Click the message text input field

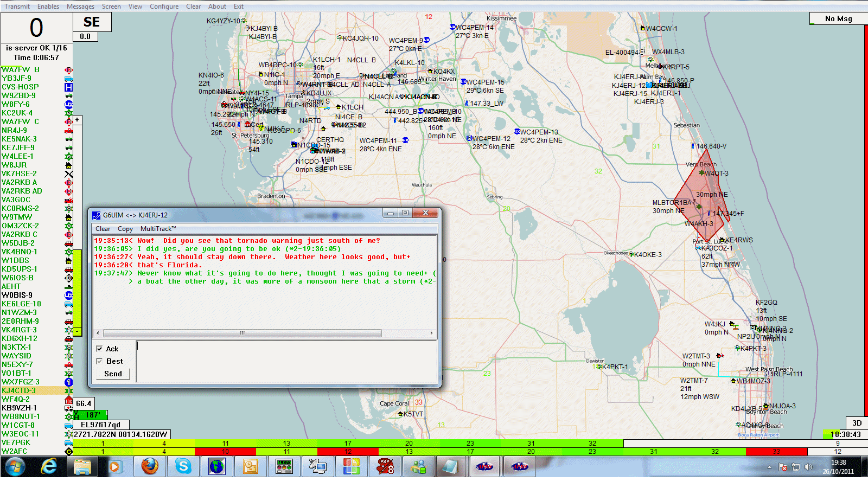[286, 361]
